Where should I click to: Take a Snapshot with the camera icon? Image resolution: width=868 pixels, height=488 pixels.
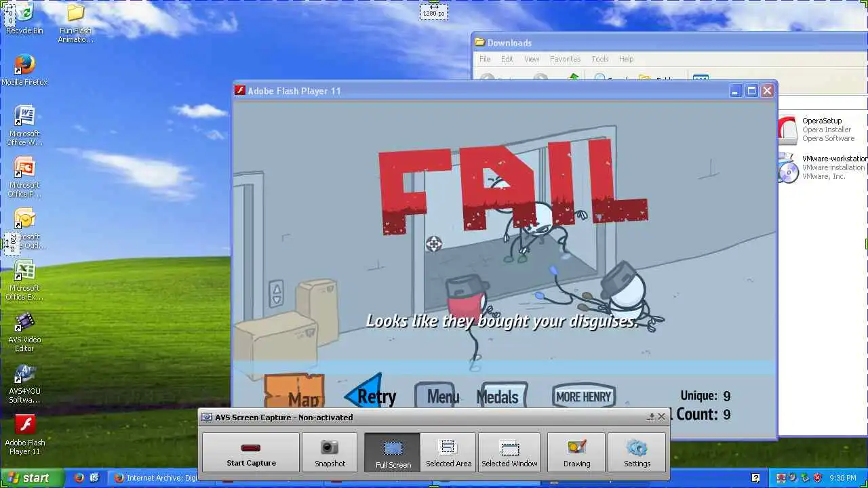pos(330,452)
